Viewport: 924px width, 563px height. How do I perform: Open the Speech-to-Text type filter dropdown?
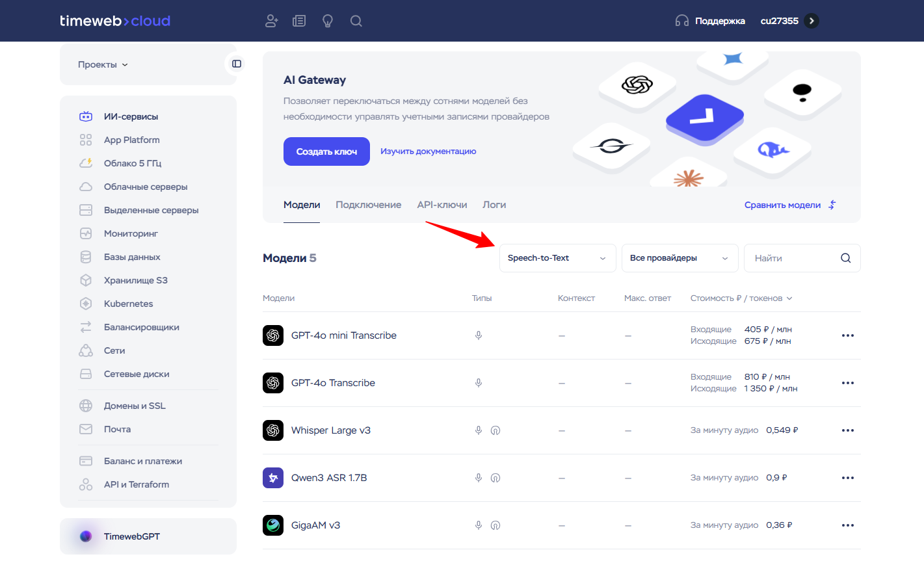557,258
